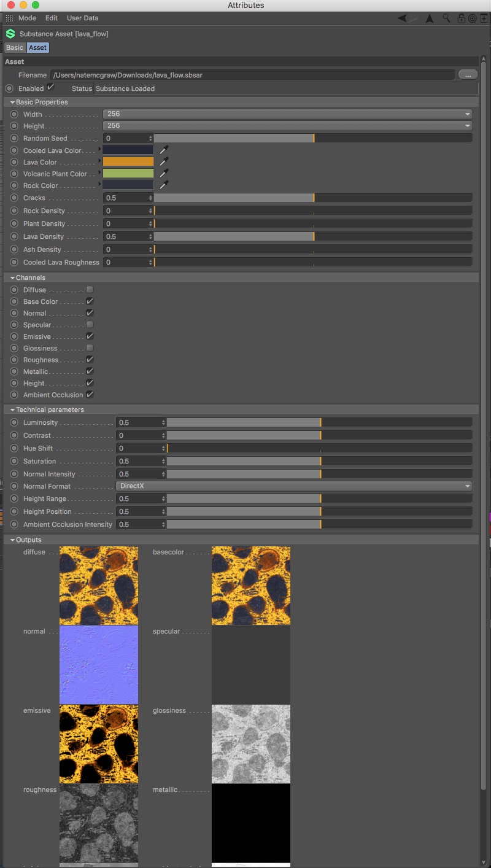Click the normal map output thumbnail
Screen dimensions: 491x868
click(99, 665)
